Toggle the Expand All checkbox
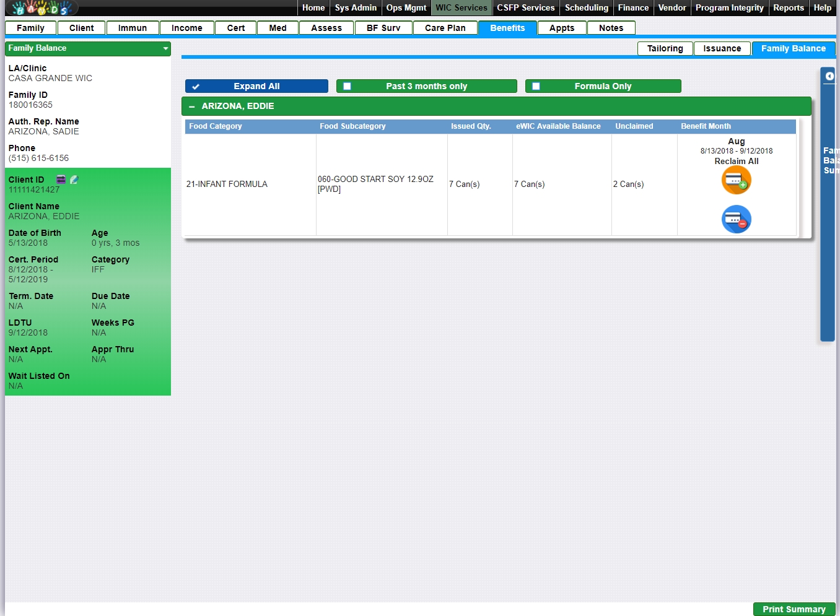The height and width of the screenshot is (616, 840). click(196, 87)
